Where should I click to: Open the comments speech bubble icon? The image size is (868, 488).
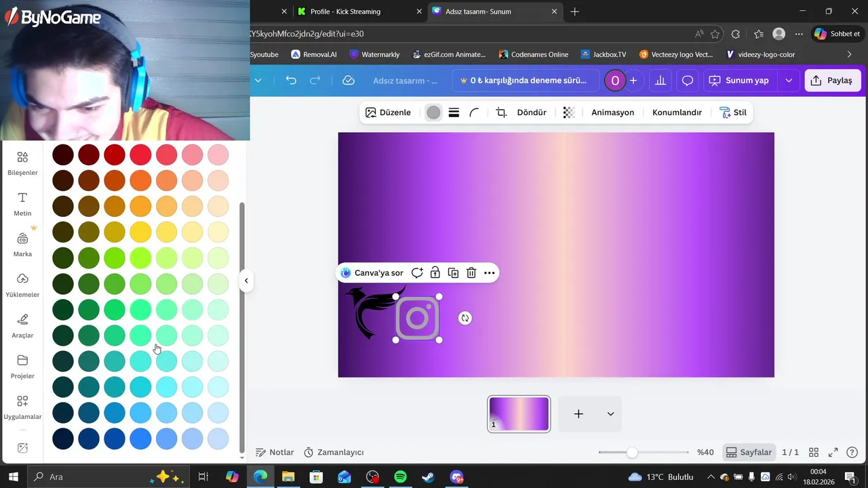pos(687,80)
